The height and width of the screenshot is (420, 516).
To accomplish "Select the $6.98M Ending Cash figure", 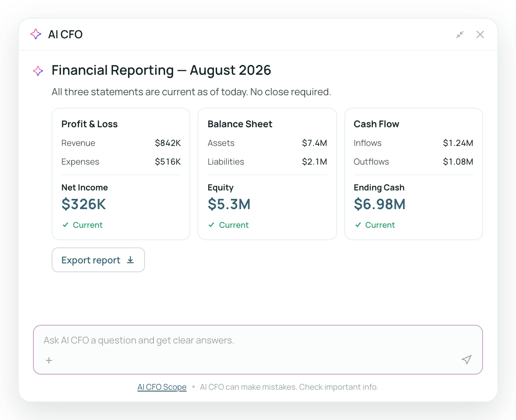I will coord(379,204).
